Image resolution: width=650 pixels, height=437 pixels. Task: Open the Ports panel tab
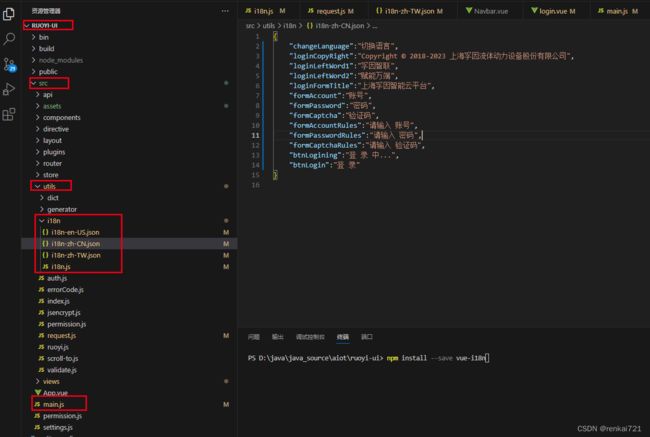pos(366,337)
